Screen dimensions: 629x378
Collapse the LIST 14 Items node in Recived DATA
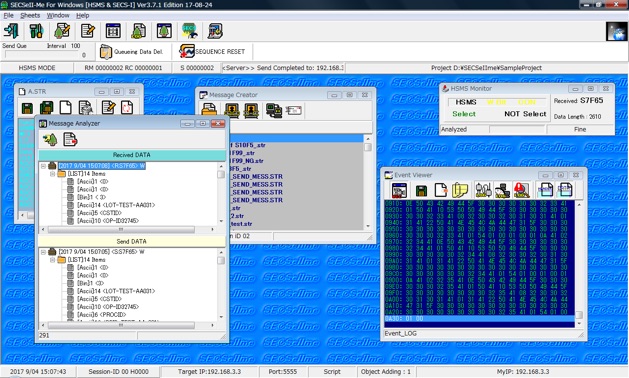[52, 174]
